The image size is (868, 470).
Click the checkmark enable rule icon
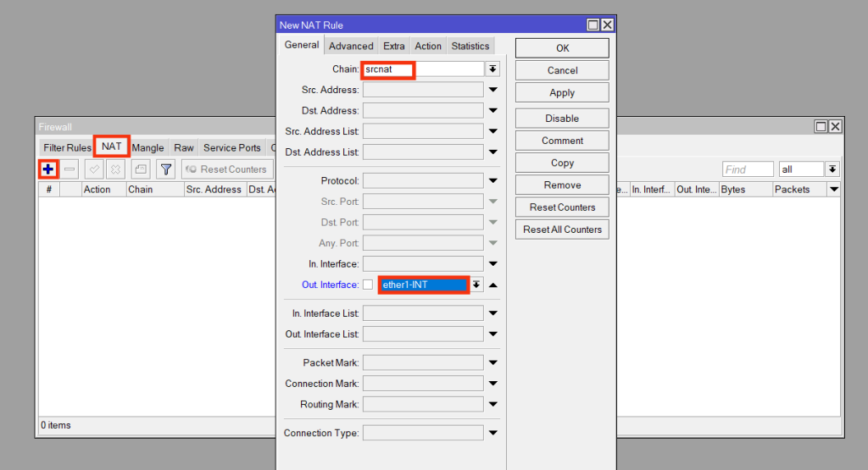93,169
